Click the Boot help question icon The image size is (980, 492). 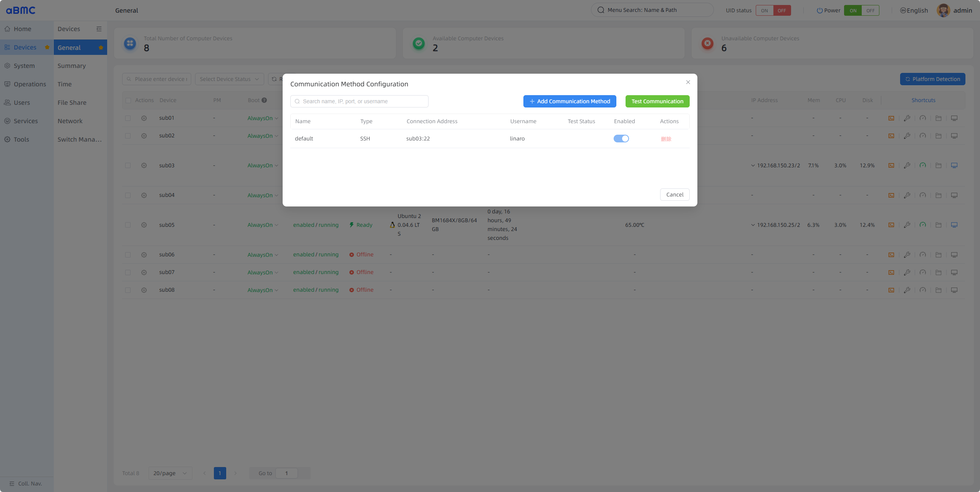[x=264, y=100]
